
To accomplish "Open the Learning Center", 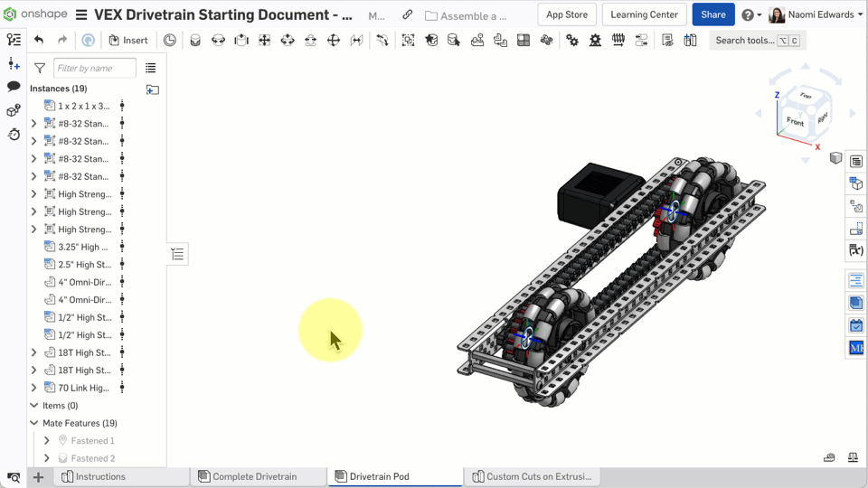I will [x=644, y=14].
